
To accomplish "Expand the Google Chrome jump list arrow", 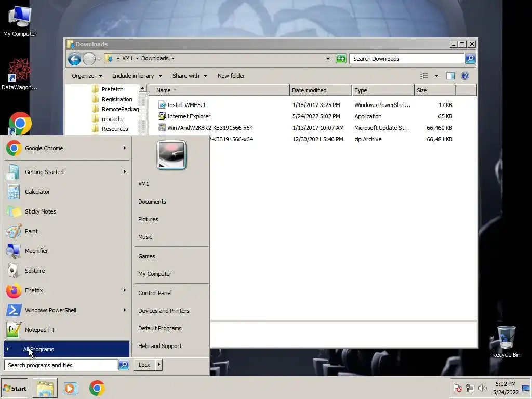I will (x=125, y=148).
